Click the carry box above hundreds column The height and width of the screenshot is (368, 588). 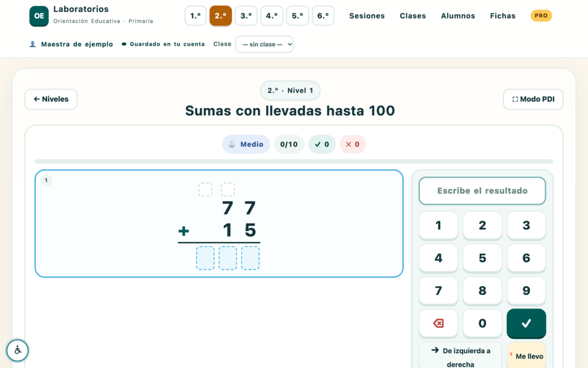tap(205, 190)
